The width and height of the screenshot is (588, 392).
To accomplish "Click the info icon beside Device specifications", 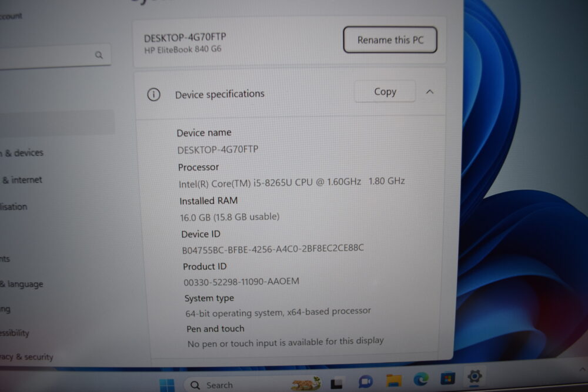I will coord(153,95).
